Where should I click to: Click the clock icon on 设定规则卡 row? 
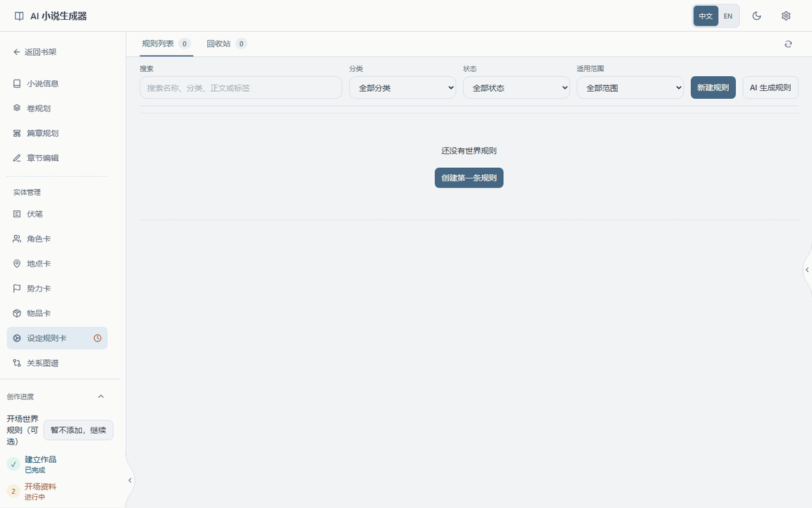(x=97, y=339)
